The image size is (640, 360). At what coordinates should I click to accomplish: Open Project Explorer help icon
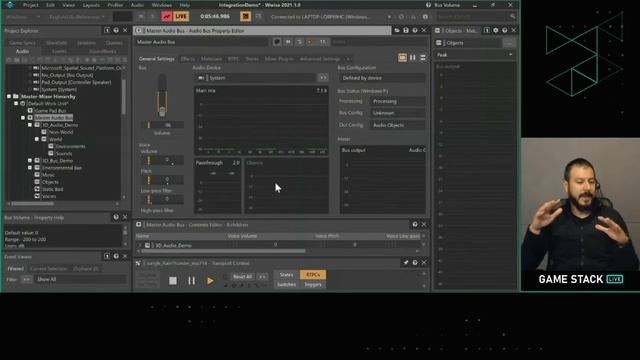[116, 31]
